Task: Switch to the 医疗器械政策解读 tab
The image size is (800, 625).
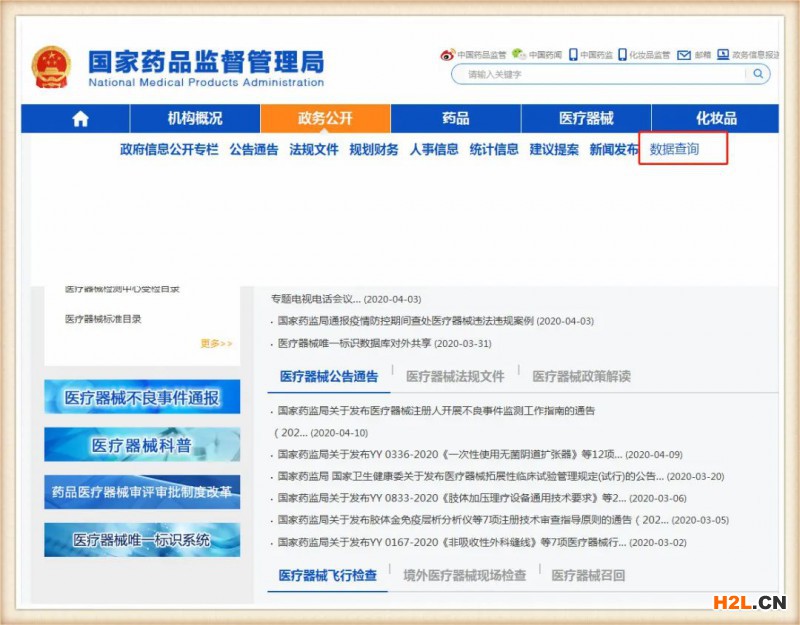Action: [582, 377]
